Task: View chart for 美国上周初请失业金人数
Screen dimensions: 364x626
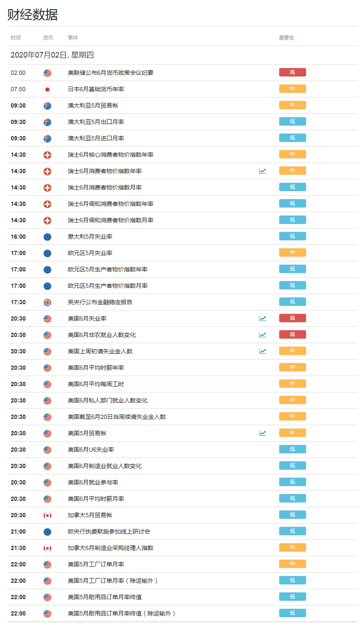Action: coord(263,351)
